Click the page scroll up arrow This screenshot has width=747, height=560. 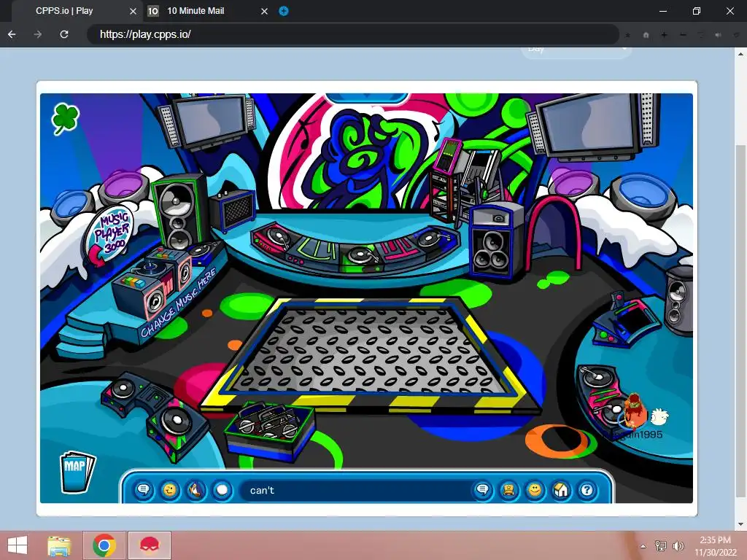click(741, 53)
